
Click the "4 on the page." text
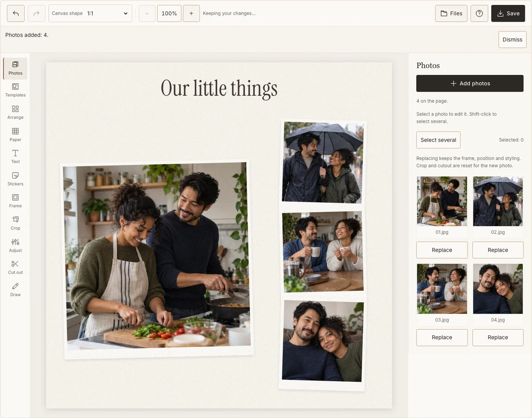pos(432,101)
